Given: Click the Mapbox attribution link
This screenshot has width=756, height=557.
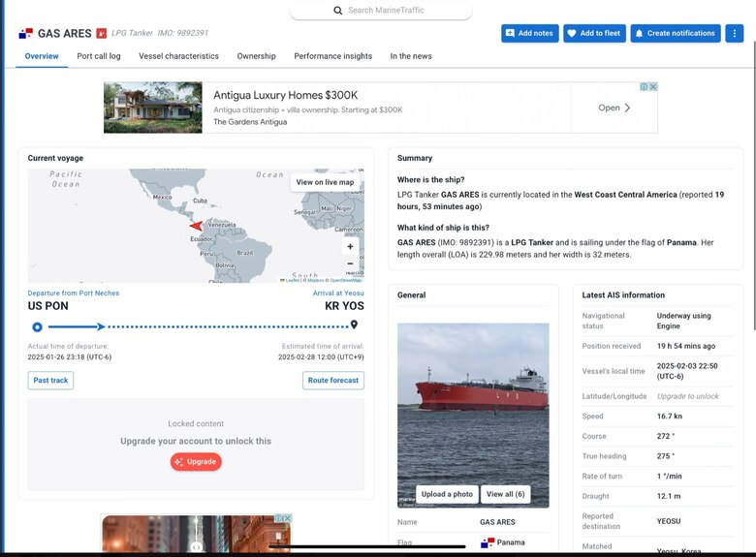Looking at the screenshot, I should click(x=316, y=280).
